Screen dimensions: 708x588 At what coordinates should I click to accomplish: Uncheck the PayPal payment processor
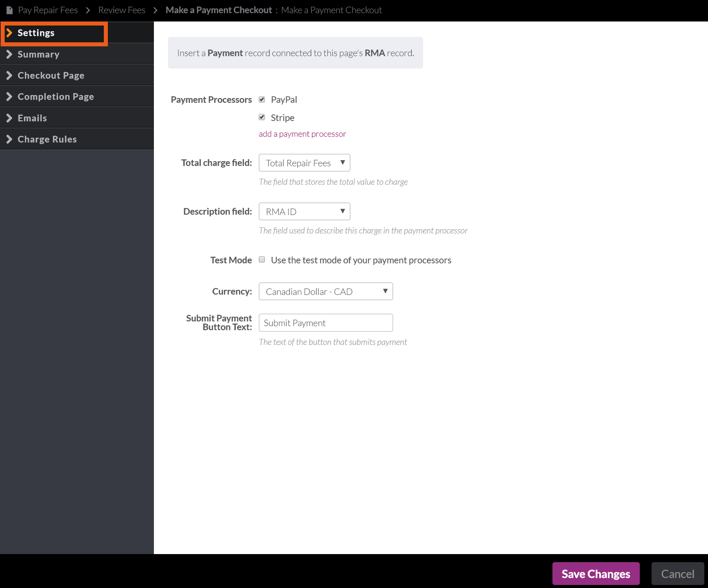[262, 99]
